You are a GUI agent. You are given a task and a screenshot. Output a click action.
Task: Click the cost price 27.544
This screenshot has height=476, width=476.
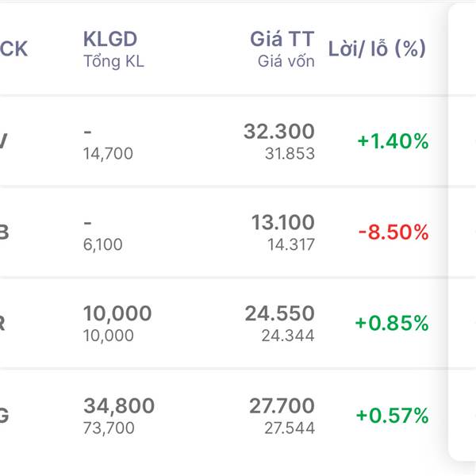[x=289, y=428]
